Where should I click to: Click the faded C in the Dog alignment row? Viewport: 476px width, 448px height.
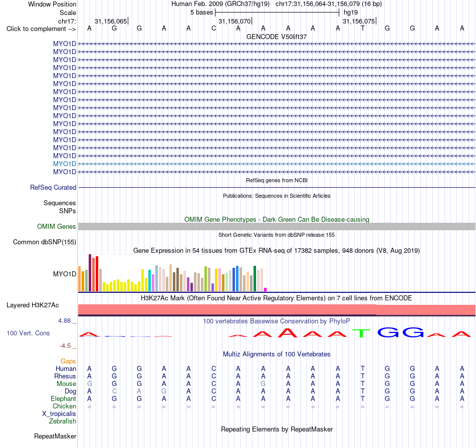coord(114,391)
